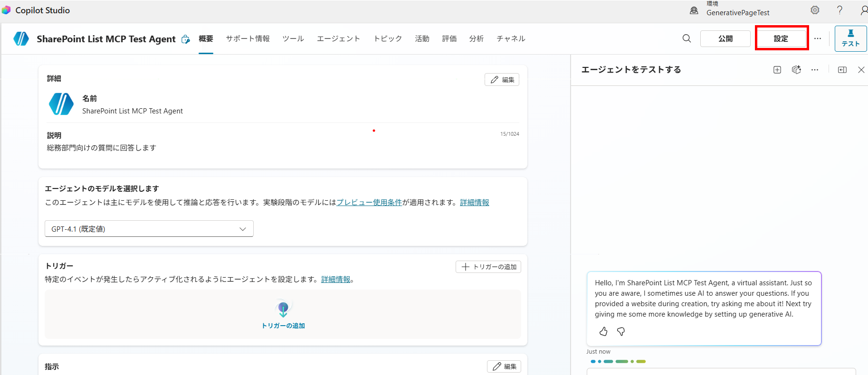Click the 公開 button
The width and height of the screenshot is (868, 375).
pos(725,38)
